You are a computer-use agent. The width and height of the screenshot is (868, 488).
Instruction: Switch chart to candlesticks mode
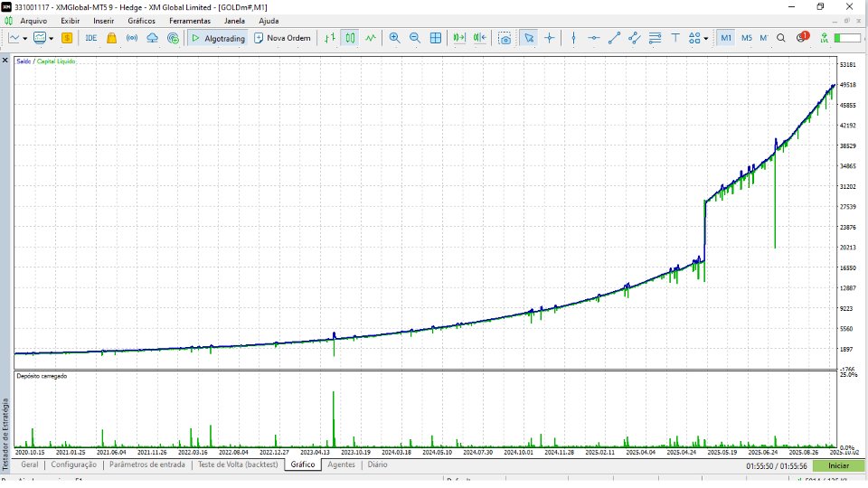click(351, 38)
